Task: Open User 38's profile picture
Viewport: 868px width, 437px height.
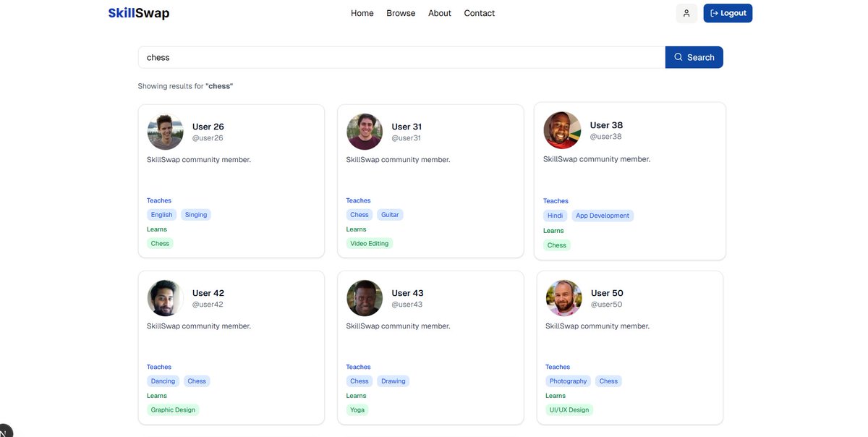Action: coord(562,131)
